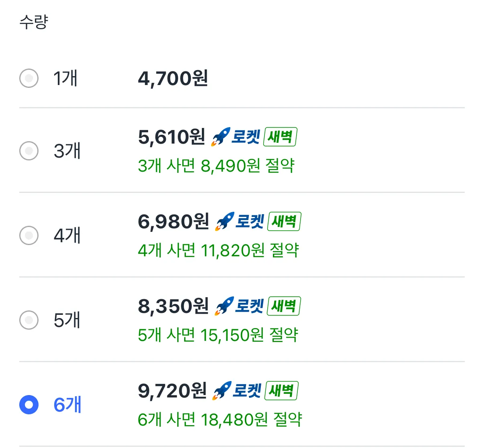Click the 5,610원 price text
Screen dimensions: 484x448
pyautogui.click(x=171, y=137)
